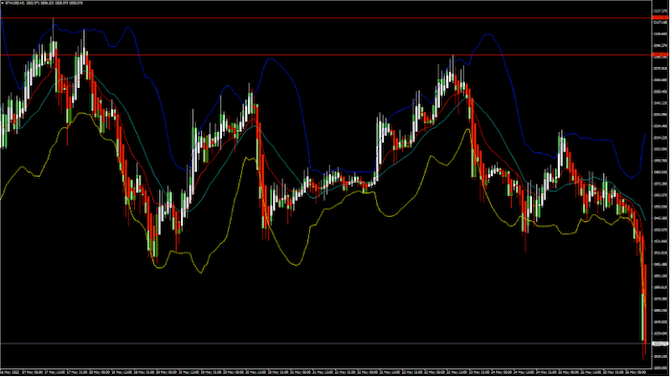This screenshot has width=672, height=377.
Task: Click the symbol and OHLC text at top-left
Action: coord(44,3)
